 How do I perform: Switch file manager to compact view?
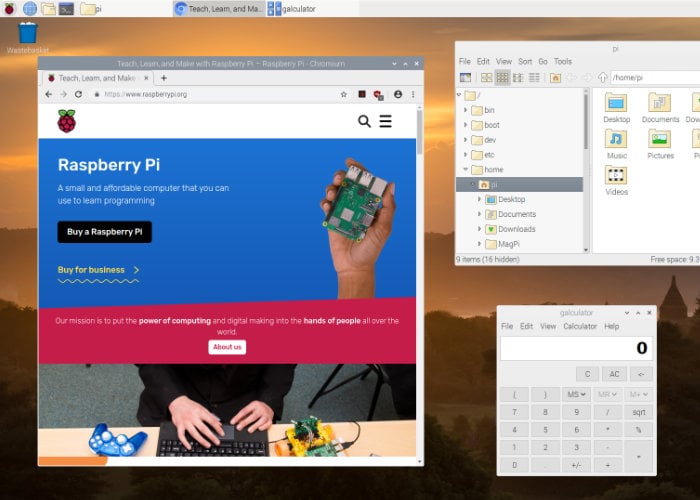(518, 78)
